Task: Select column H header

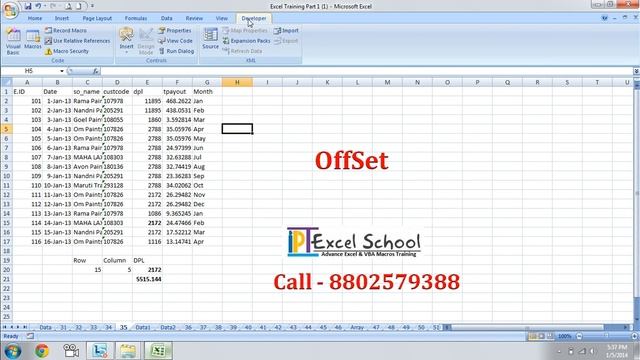Action: click(x=237, y=82)
